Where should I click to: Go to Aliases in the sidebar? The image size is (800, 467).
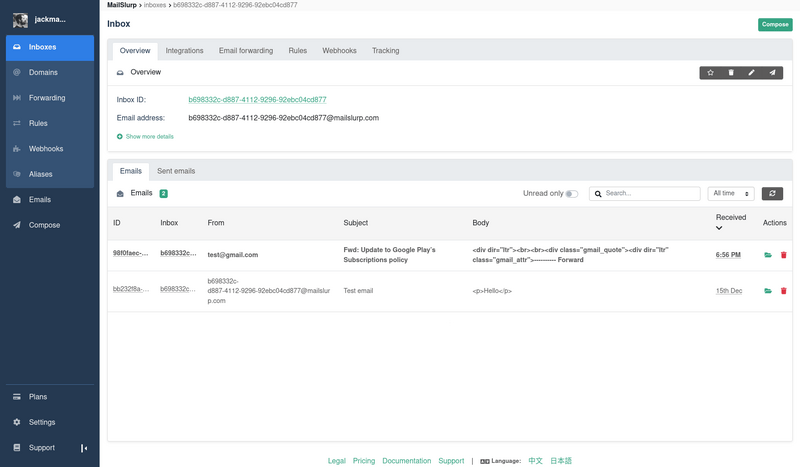point(50,175)
